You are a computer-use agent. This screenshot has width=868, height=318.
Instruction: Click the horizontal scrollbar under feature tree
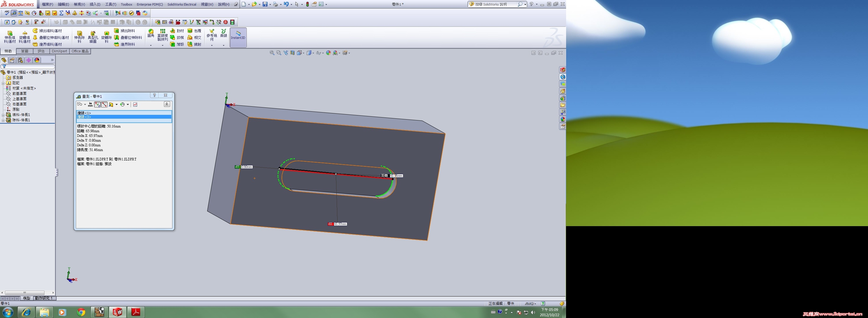coord(24,292)
